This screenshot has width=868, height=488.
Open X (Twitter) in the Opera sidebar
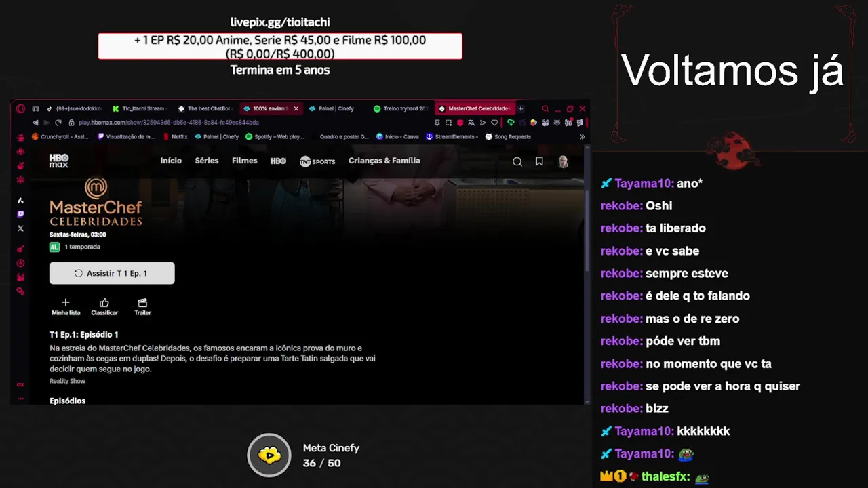tap(20, 228)
